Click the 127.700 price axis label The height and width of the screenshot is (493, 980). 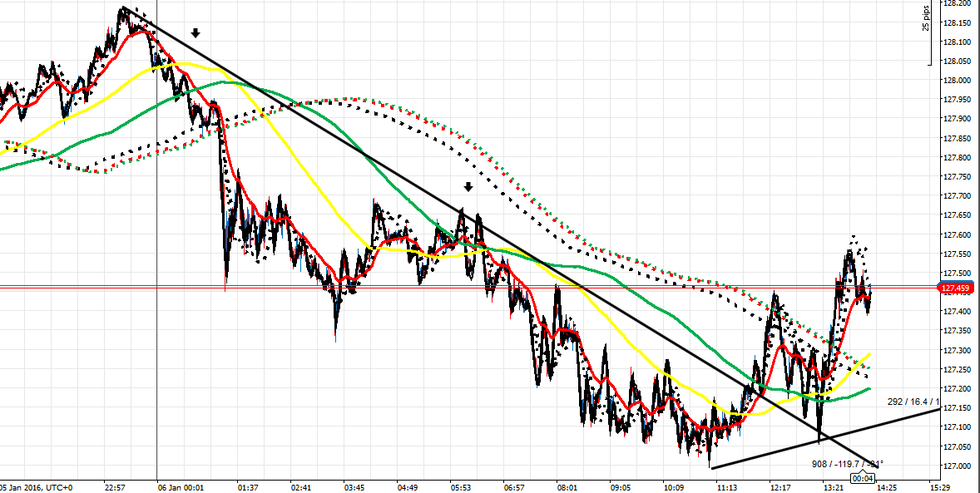click(958, 196)
